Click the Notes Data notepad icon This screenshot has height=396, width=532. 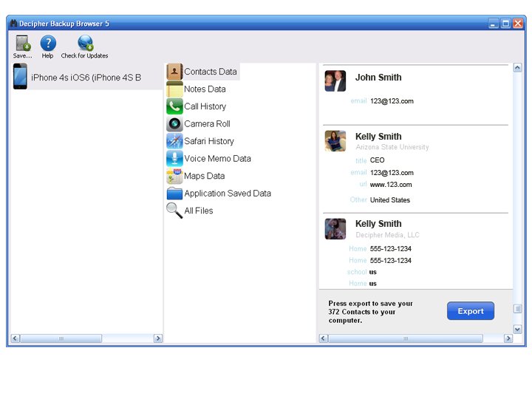(x=174, y=89)
